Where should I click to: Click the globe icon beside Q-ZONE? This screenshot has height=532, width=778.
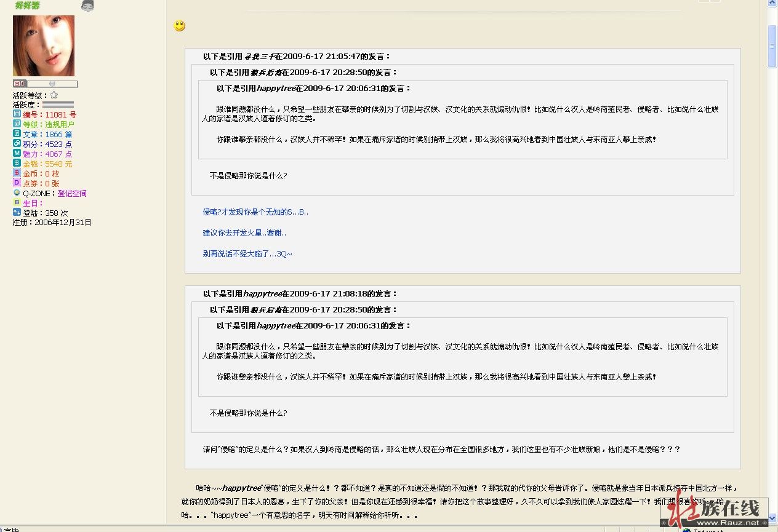[17, 193]
